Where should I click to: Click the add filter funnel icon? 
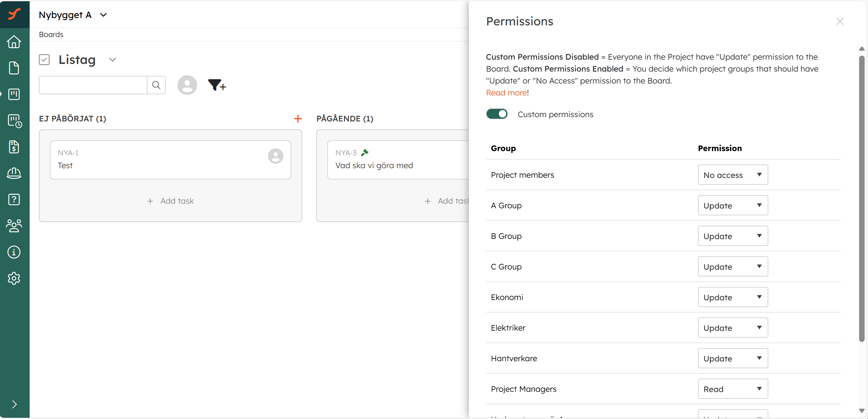coord(217,85)
